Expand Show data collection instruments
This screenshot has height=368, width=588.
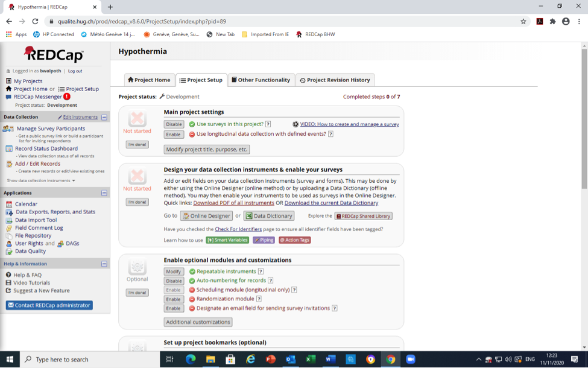[41, 180]
